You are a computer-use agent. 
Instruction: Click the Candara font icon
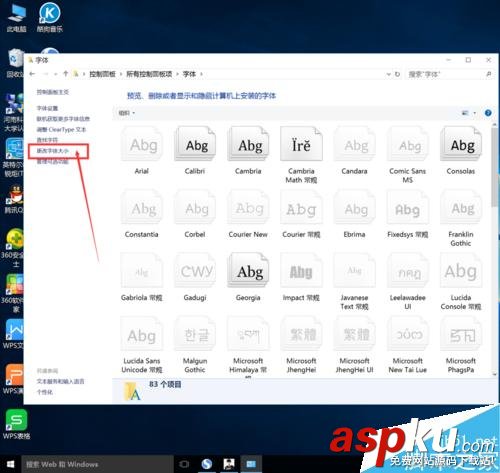point(355,144)
